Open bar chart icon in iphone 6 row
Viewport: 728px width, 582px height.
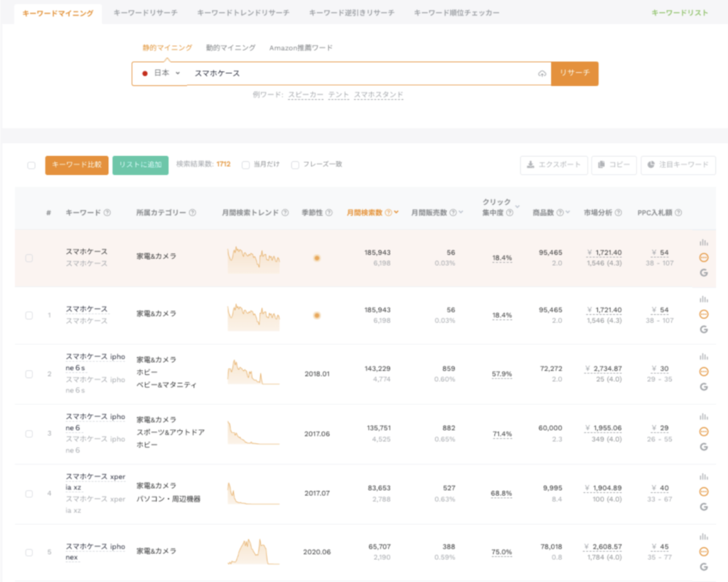pyautogui.click(x=704, y=417)
